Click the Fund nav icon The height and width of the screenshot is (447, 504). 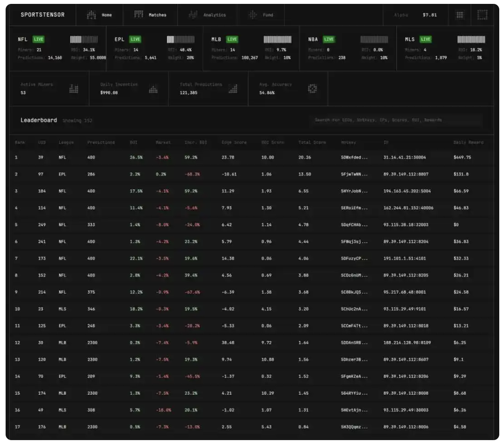tap(253, 15)
